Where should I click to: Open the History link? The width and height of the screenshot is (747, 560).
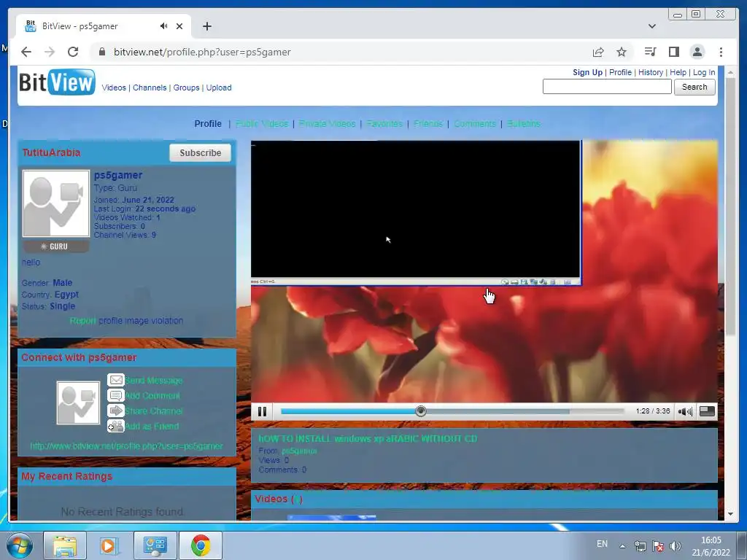[650, 72]
